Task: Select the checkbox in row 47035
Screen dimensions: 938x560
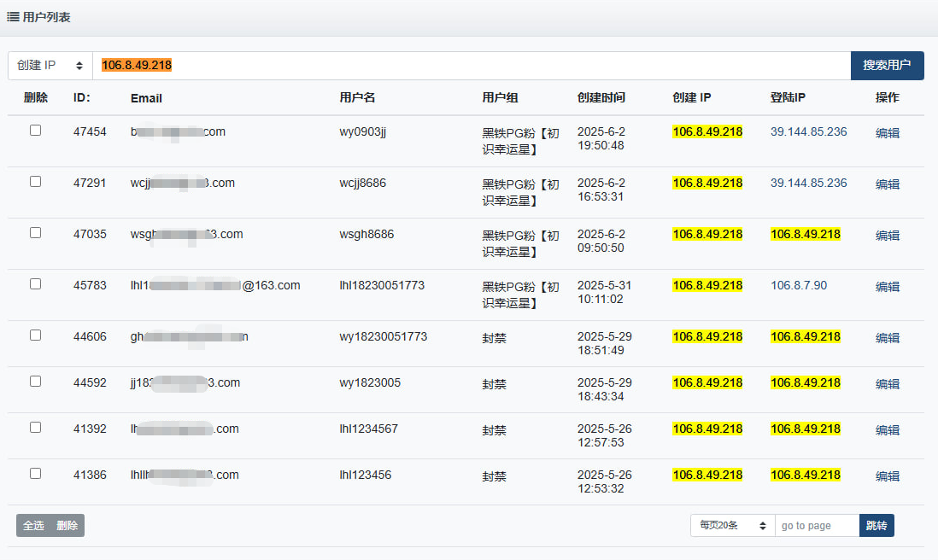Action: pos(35,233)
